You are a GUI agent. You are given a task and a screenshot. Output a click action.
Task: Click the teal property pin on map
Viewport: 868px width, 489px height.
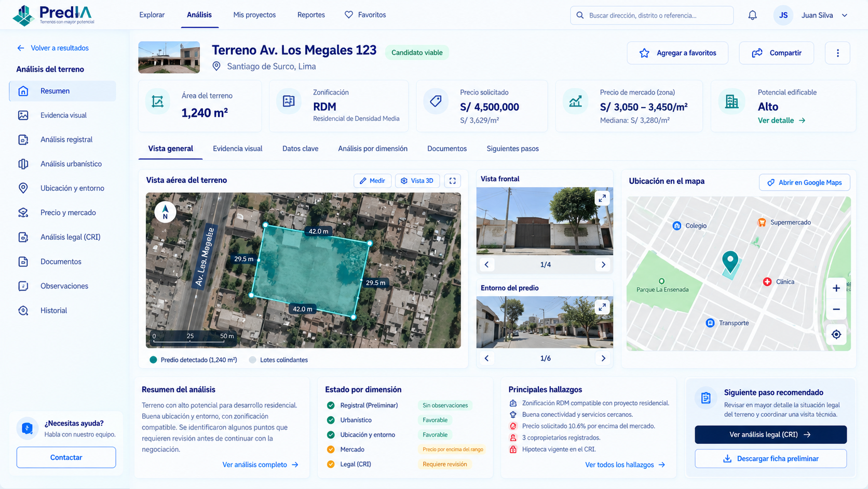[x=730, y=261]
